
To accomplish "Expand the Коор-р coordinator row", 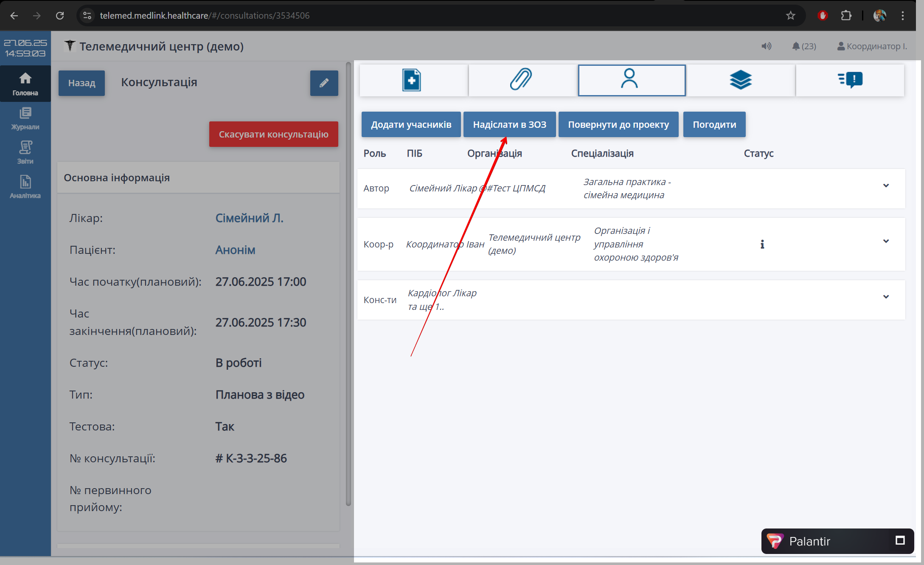I will [886, 242].
